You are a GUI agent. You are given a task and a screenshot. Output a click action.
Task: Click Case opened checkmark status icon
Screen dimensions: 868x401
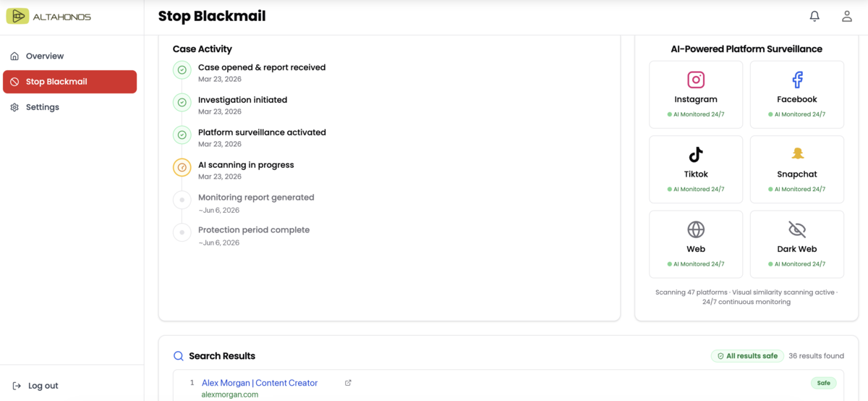tap(182, 70)
